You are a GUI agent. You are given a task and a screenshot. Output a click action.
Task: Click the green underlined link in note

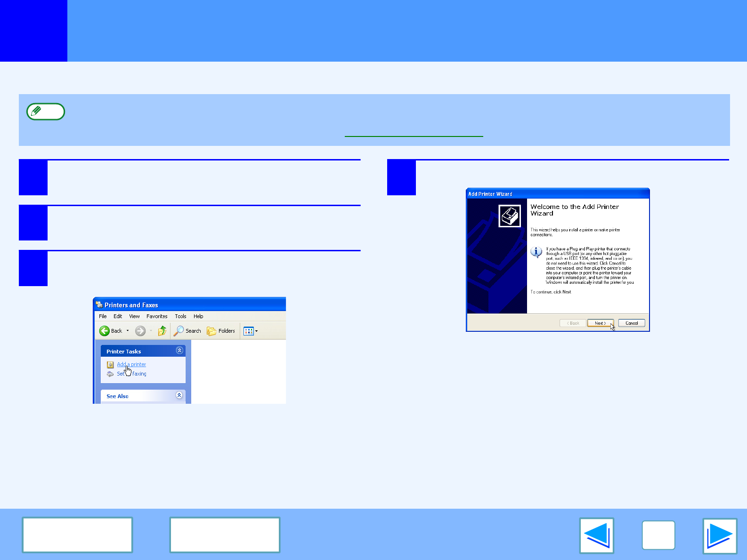point(414,132)
